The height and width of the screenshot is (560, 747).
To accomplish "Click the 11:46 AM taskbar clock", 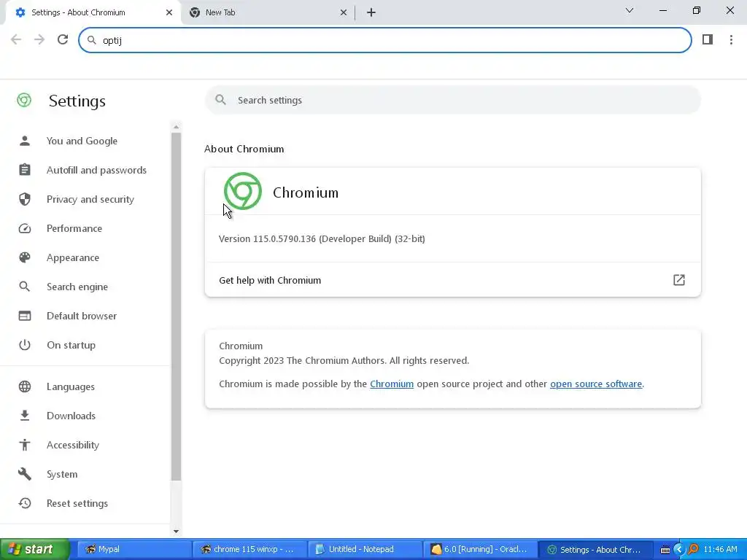I will pos(720,549).
